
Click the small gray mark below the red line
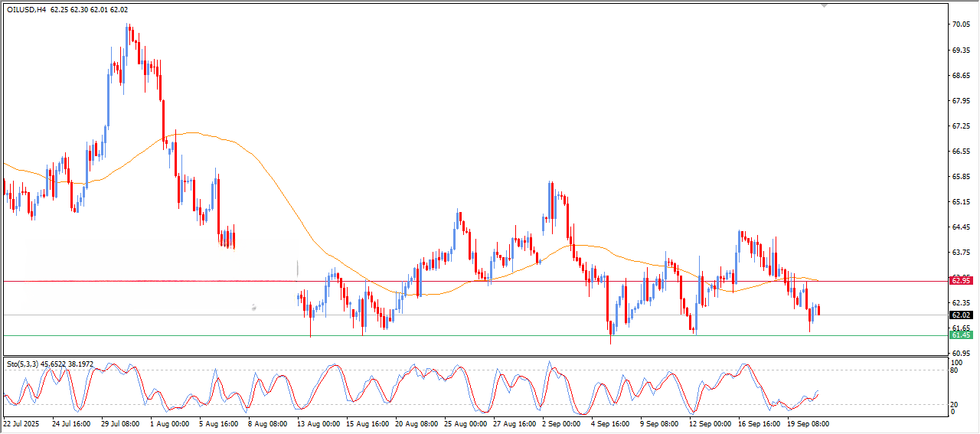pos(253,308)
